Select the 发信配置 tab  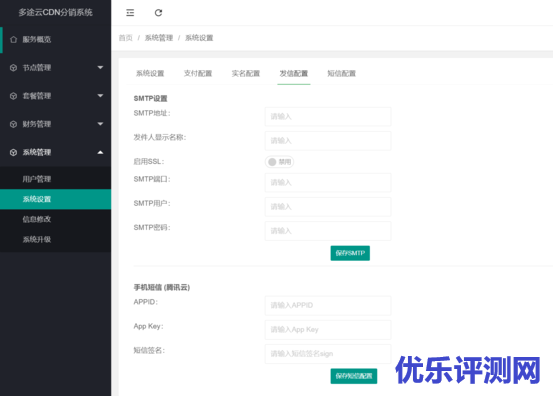click(294, 73)
